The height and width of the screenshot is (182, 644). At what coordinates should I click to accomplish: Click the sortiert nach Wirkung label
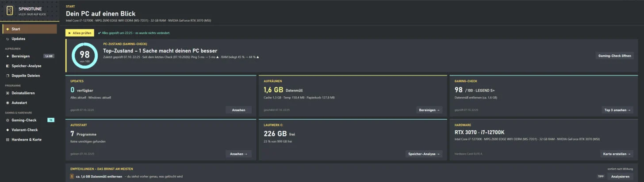pyautogui.click(x=621, y=169)
